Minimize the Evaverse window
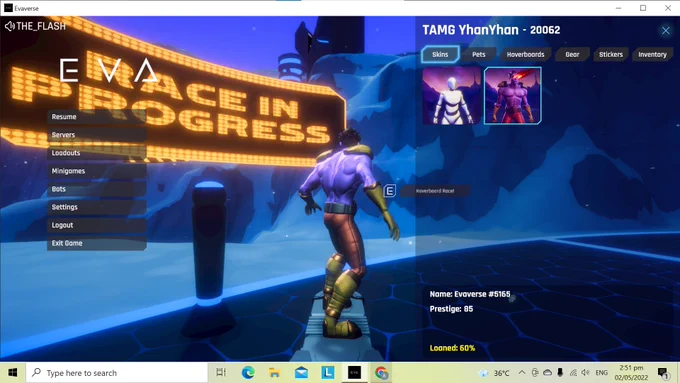The image size is (680, 383). [618, 8]
